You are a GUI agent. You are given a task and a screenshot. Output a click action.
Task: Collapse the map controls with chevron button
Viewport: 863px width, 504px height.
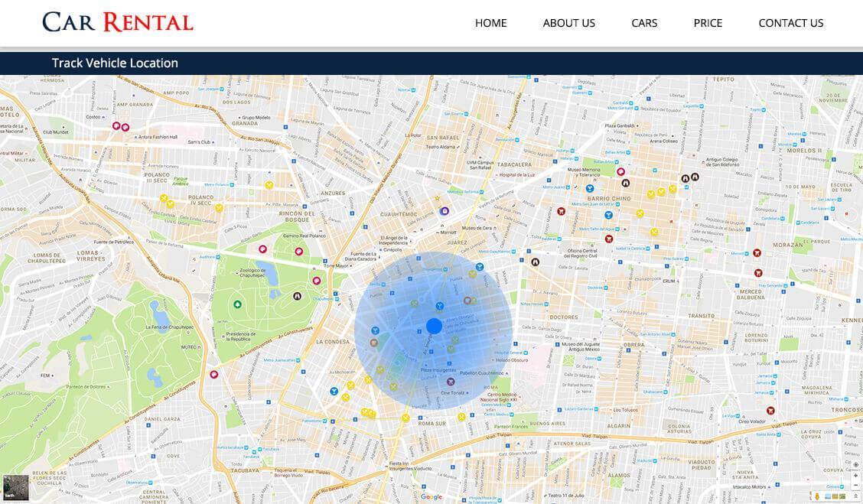(x=855, y=496)
